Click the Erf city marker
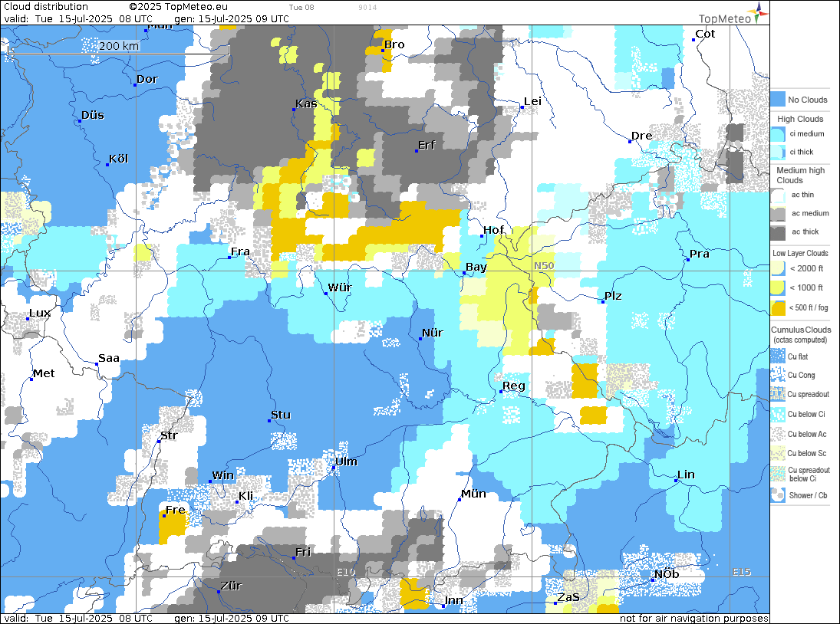This screenshot has width=840, height=624. 417,151
